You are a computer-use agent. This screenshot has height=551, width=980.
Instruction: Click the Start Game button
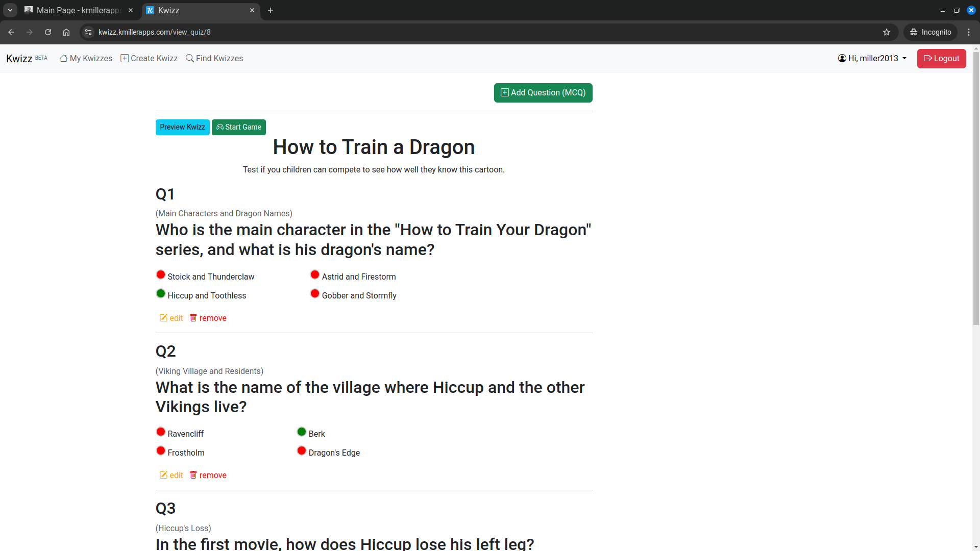[x=238, y=127]
